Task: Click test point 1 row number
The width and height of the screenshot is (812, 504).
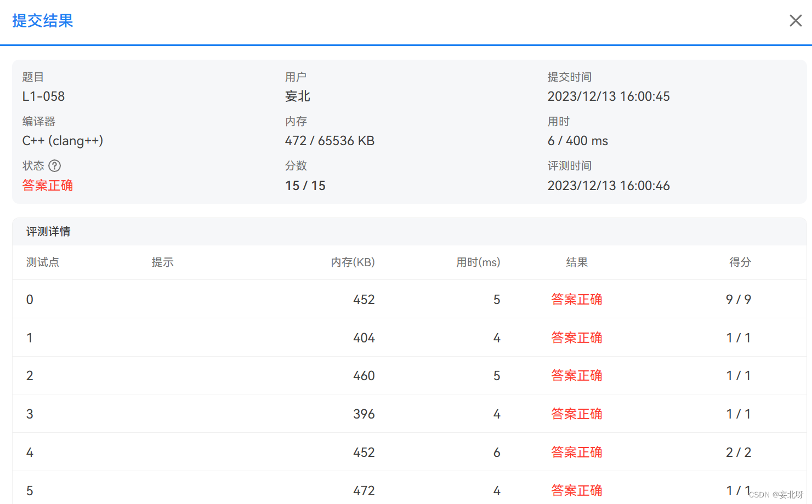Action: pos(30,338)
